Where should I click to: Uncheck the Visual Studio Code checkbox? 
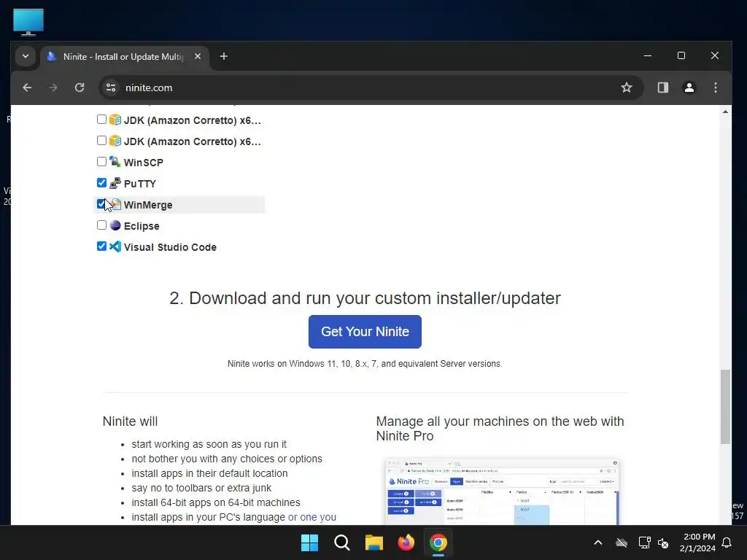coord(101,246)
